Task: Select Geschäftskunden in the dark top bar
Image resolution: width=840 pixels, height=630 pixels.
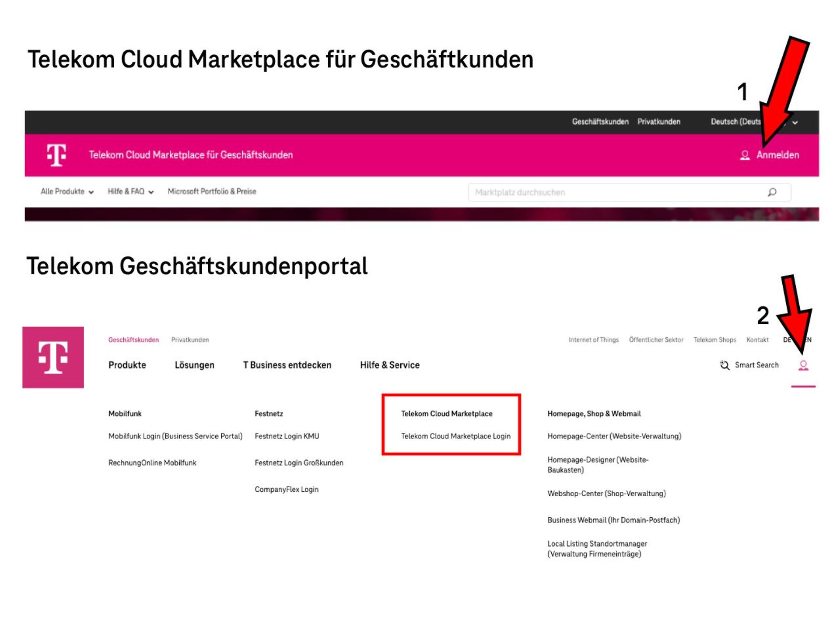Action: click(600, 122)
